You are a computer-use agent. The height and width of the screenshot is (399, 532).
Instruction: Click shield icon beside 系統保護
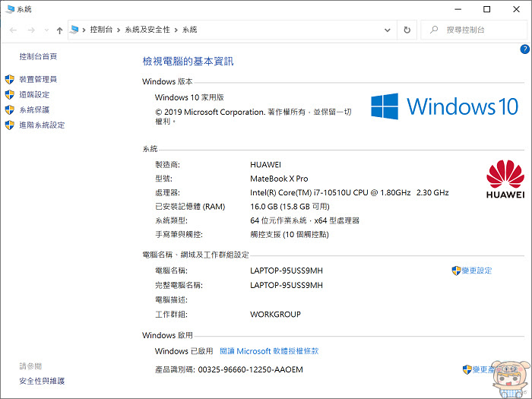(10, 110)
